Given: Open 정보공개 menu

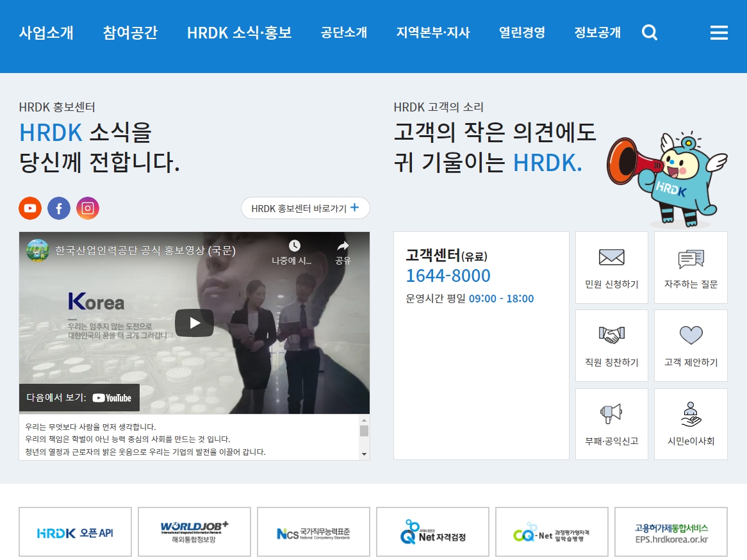Looking at the screenshot, I should (598, 33).
